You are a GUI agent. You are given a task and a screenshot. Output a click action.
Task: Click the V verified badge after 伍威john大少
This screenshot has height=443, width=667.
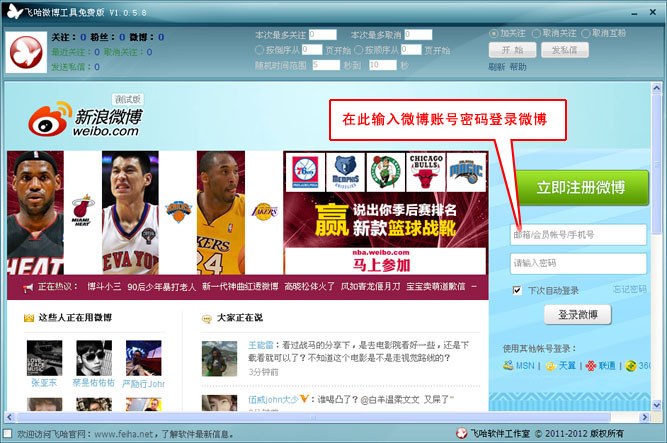pyautogui.click(x=304, y=399)
